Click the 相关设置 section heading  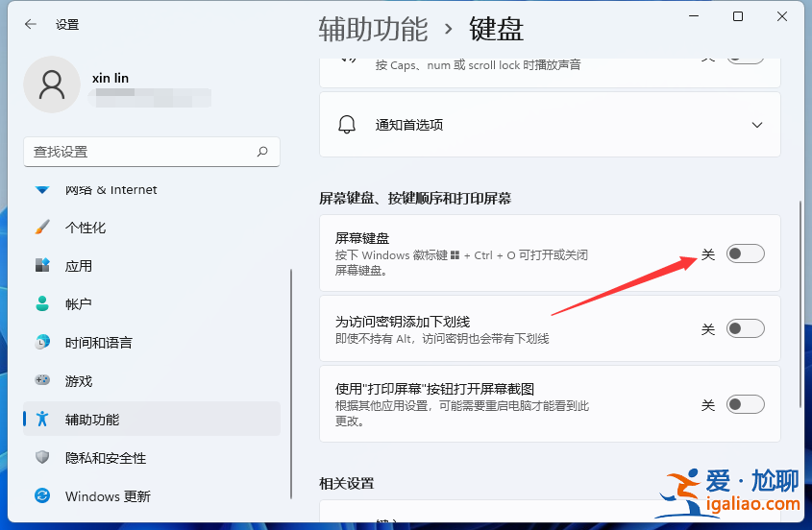point(347,483)
